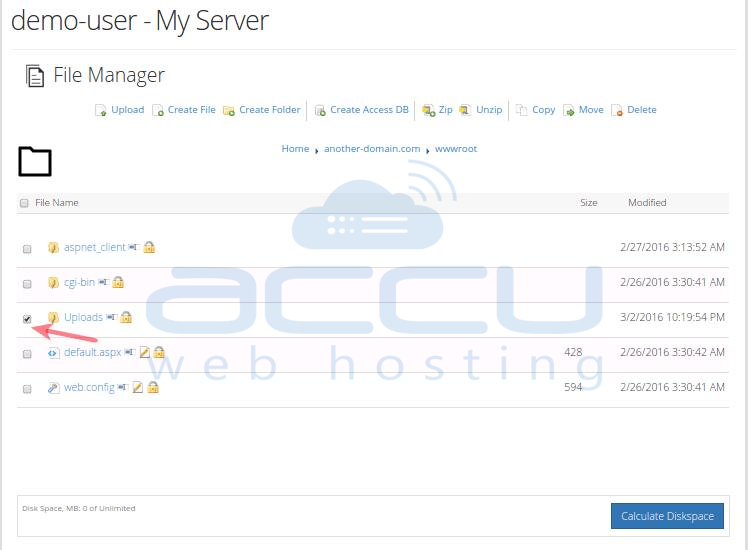
Task: Open the cgi-bin folder
Action: (x=79, y=282)
